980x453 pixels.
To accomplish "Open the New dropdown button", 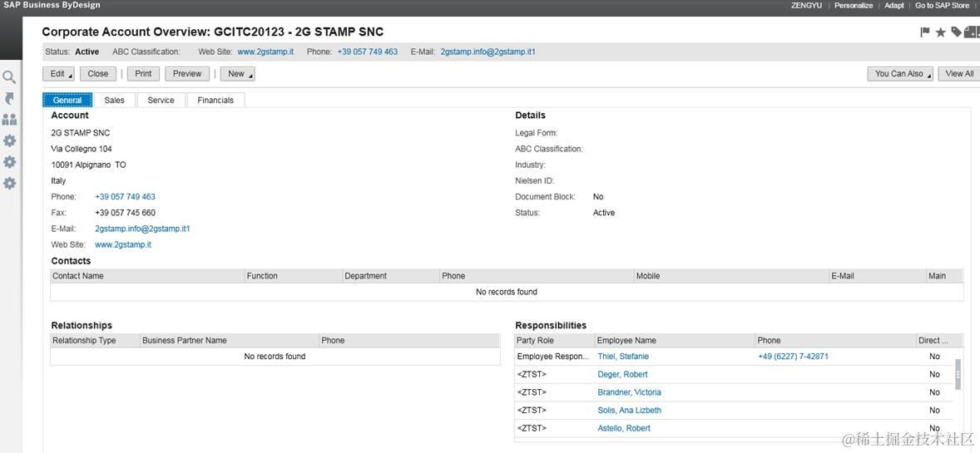I will pos(237,74).
